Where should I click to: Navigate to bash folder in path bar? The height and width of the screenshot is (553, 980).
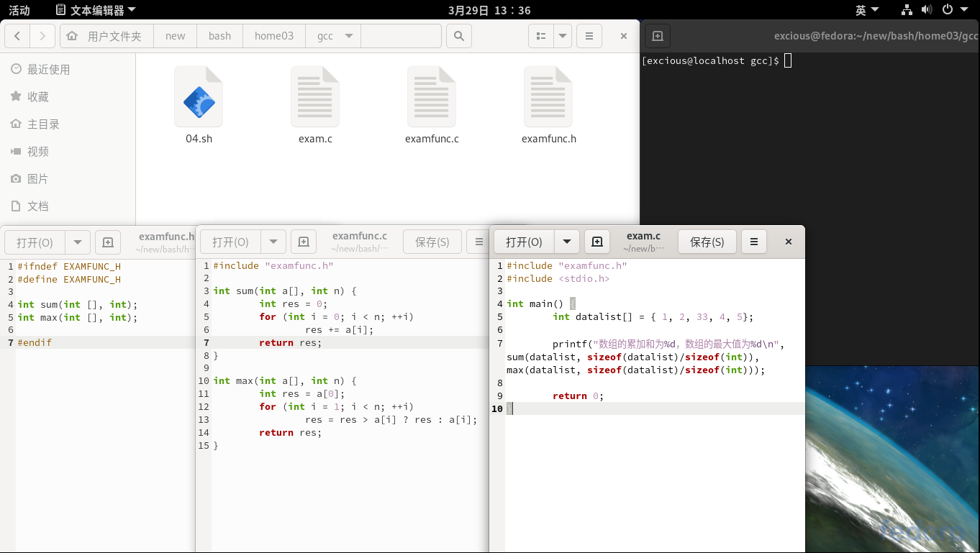[x=219, y=36]
